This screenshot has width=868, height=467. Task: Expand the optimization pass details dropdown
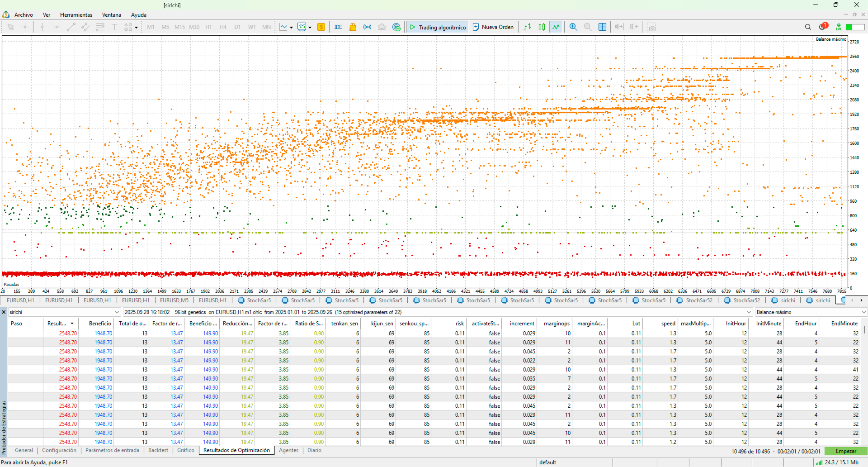[x=749, y=312]
